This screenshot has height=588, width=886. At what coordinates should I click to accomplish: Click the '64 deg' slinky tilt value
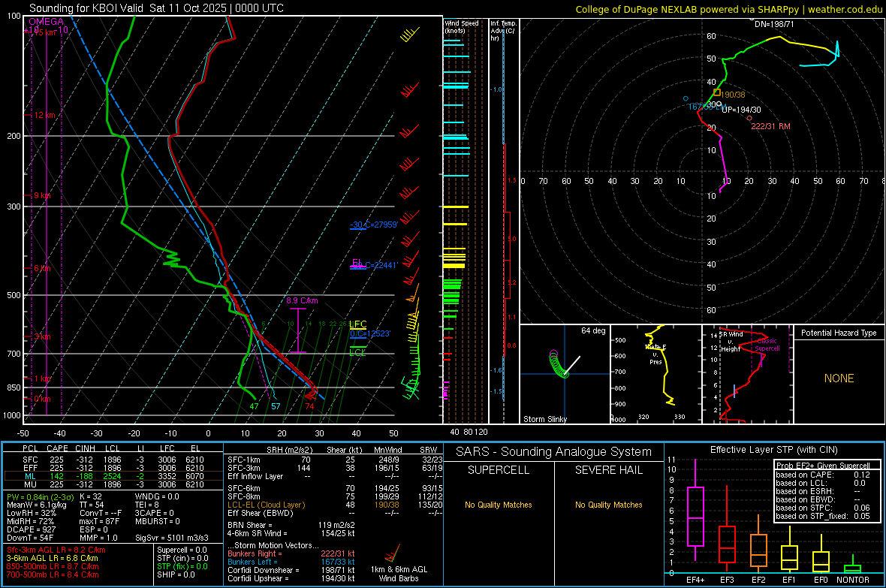593,330
